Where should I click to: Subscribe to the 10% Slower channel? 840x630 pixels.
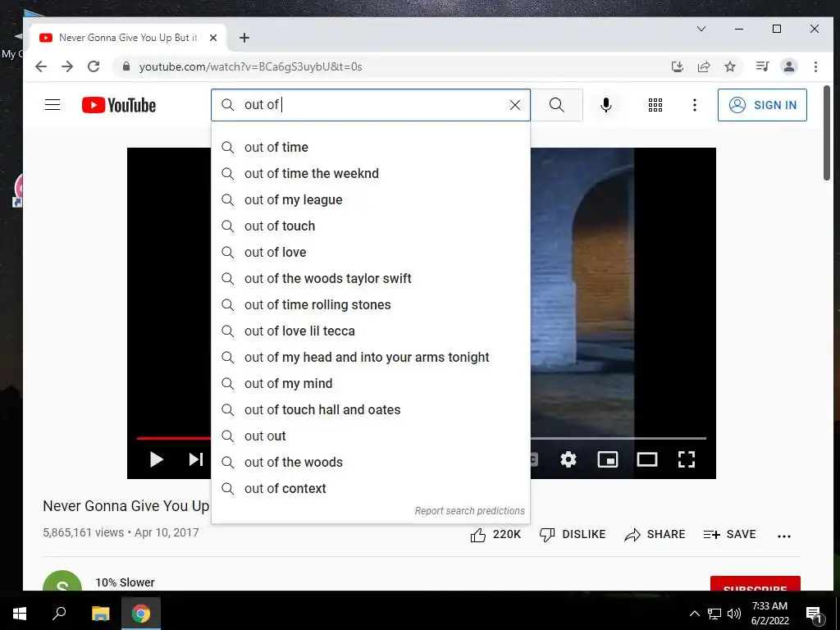click(x=755, y=584)
